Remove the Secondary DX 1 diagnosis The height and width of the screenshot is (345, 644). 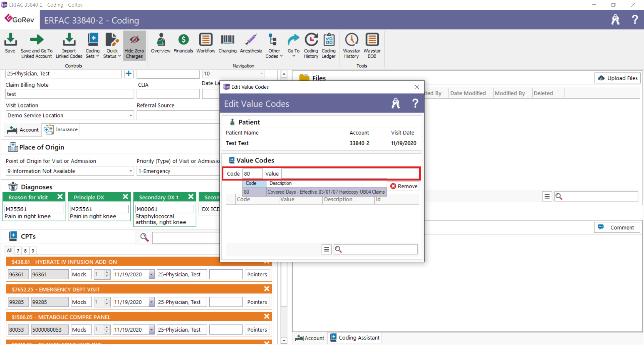click(191, 197)
